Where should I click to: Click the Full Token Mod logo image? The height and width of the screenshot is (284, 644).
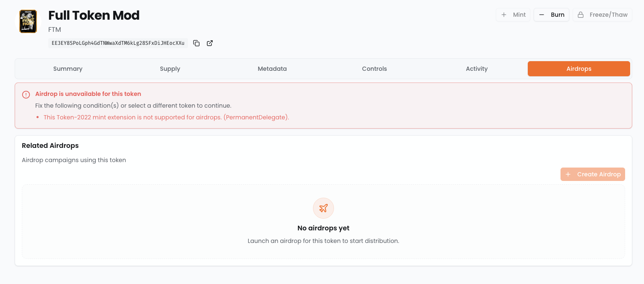28,21
